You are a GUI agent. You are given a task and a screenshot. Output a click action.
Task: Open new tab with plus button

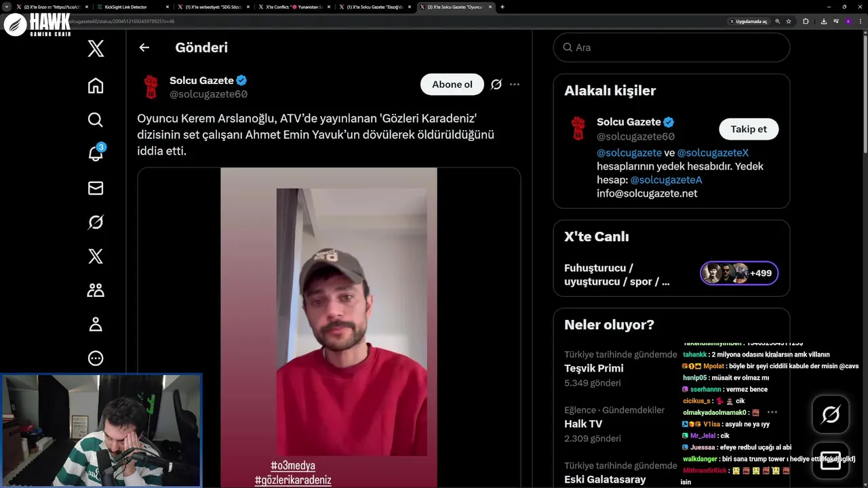coord(502,7)
